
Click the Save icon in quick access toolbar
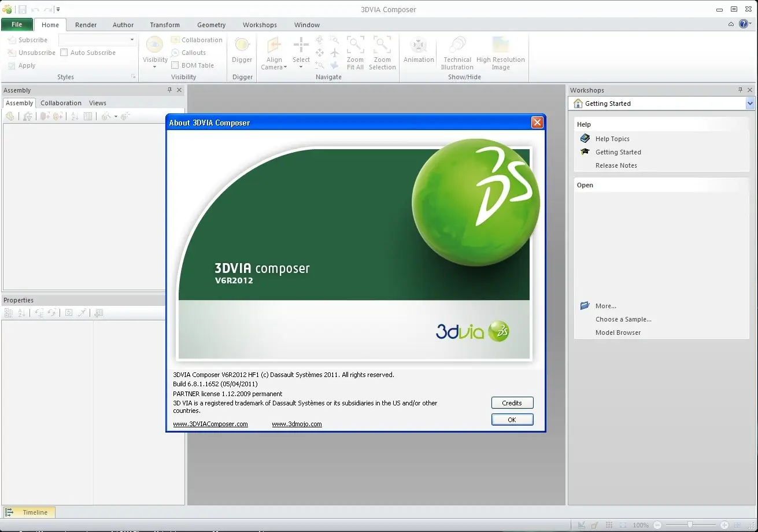click(x=22, y=9)
